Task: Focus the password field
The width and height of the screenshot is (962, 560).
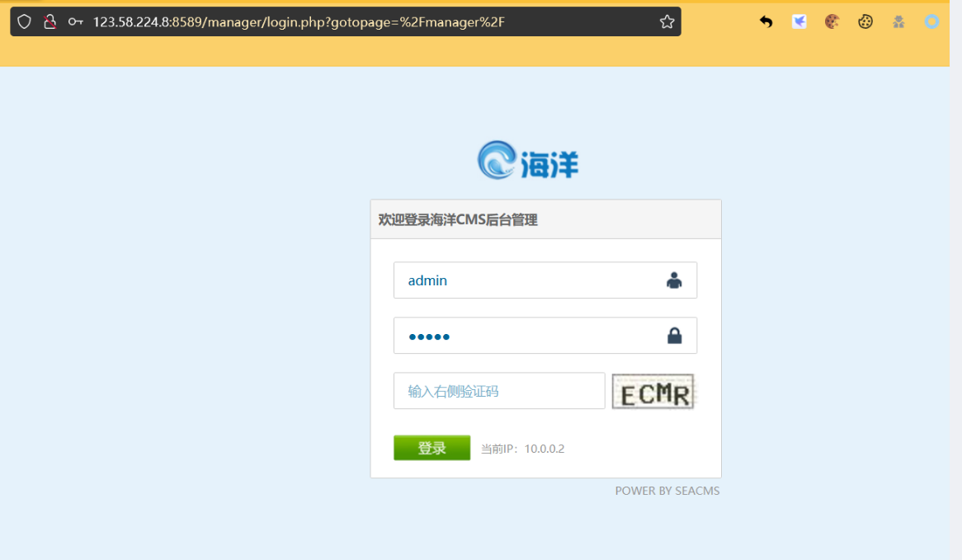Action: point(545,336)
